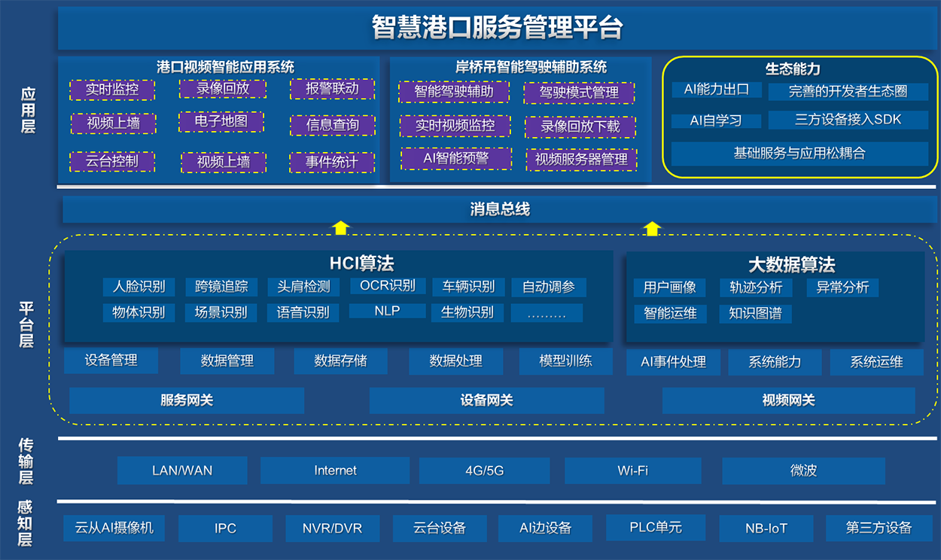Select the 基础服务与应用松耦合 bar

click(x=799, y=154)
